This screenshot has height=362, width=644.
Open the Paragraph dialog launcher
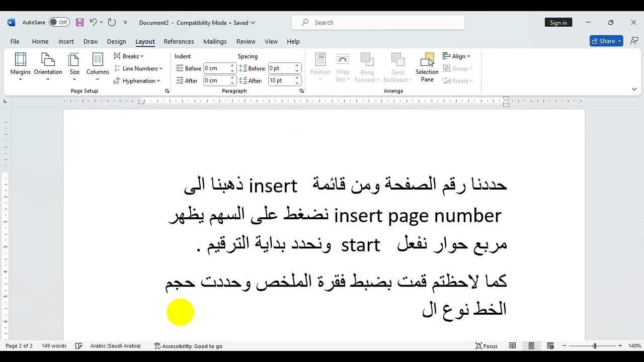(301, 91)
